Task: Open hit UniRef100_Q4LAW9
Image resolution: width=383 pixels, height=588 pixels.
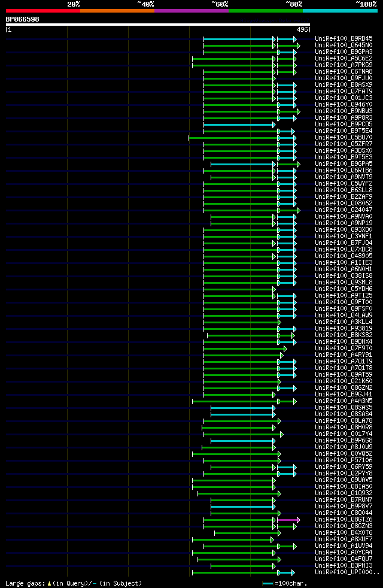Action: point(344,316)
